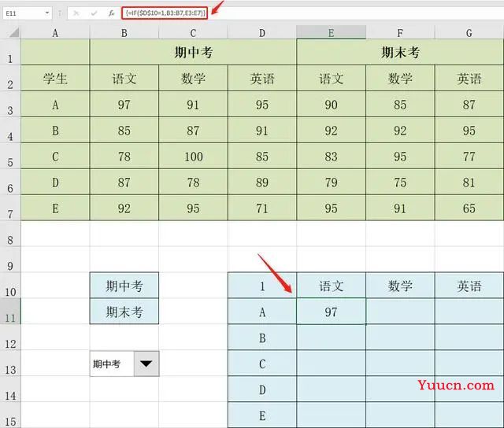
Task: Select row 11 header
Action: (x=10, y=312)
